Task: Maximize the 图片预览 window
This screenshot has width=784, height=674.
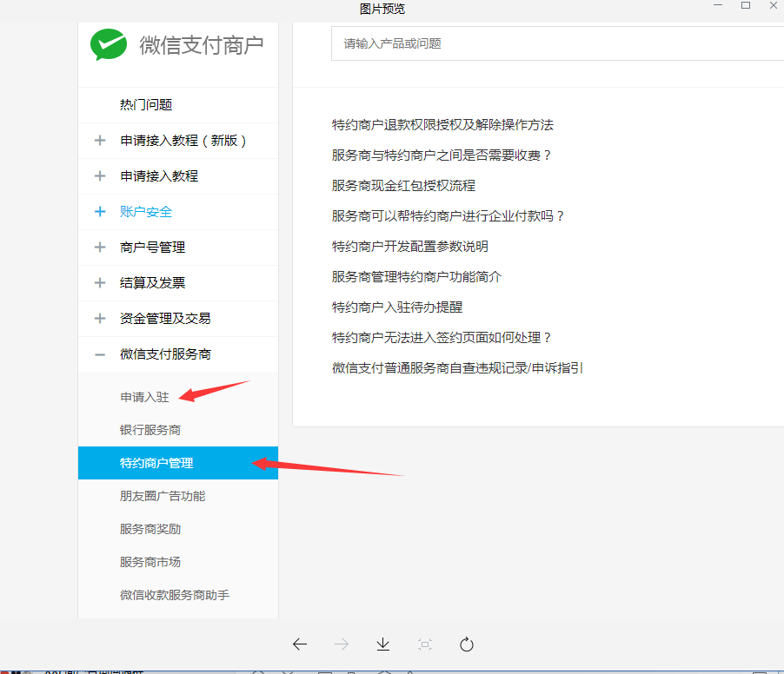Action: point(746,5)
